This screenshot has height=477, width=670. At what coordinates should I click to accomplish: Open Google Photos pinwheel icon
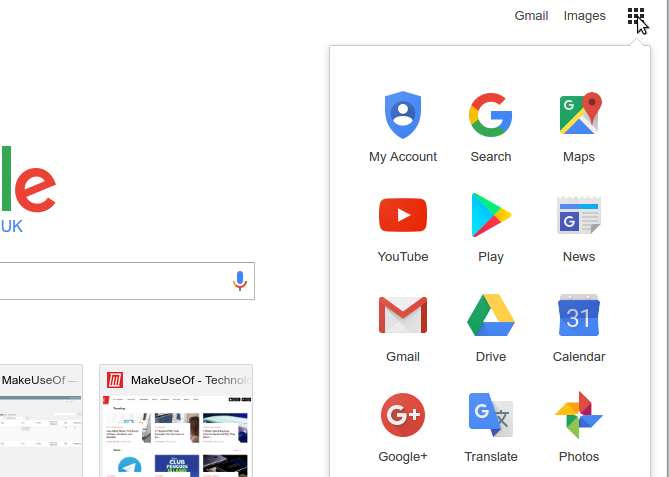(579, 415)
